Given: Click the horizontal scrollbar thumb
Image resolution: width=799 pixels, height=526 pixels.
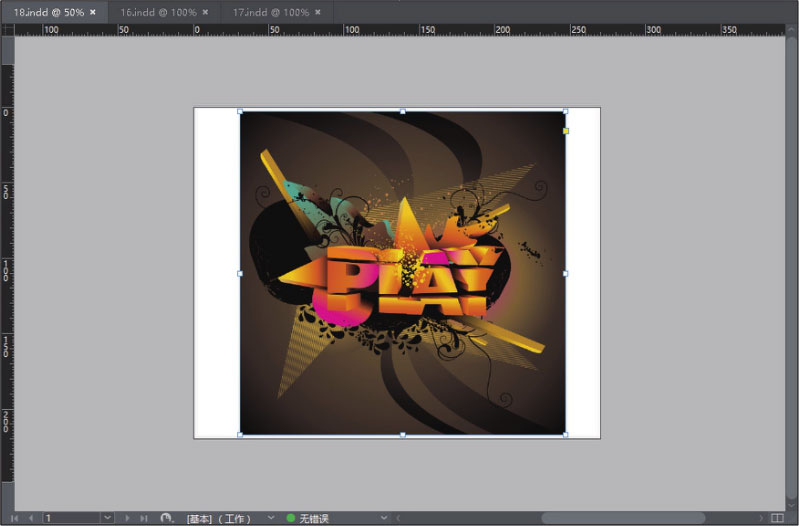Looking at the screenshot, I should click(622, 518).
